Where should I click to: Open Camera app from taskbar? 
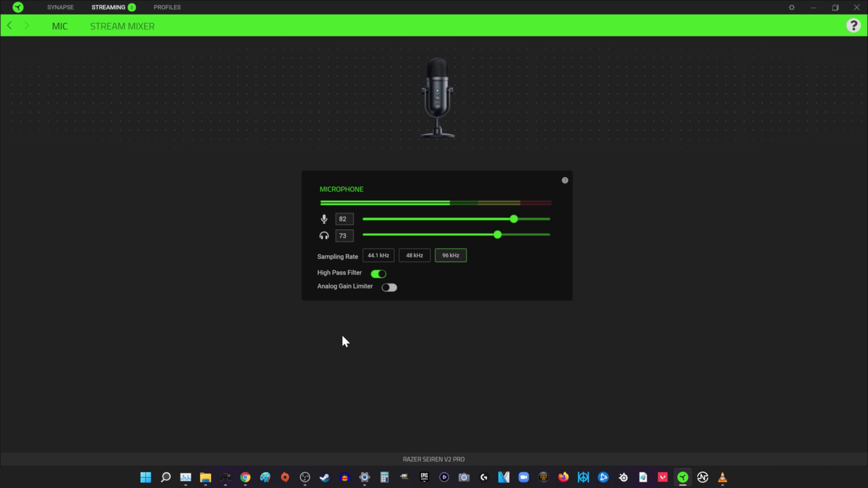[464, 477]
